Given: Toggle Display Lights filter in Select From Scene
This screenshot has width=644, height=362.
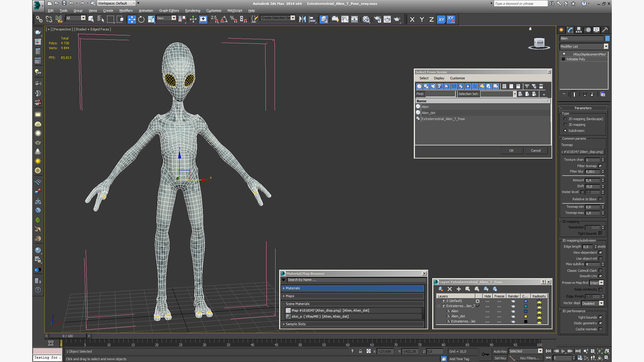Looking at the screenshot, I should (x=433, y=86).
